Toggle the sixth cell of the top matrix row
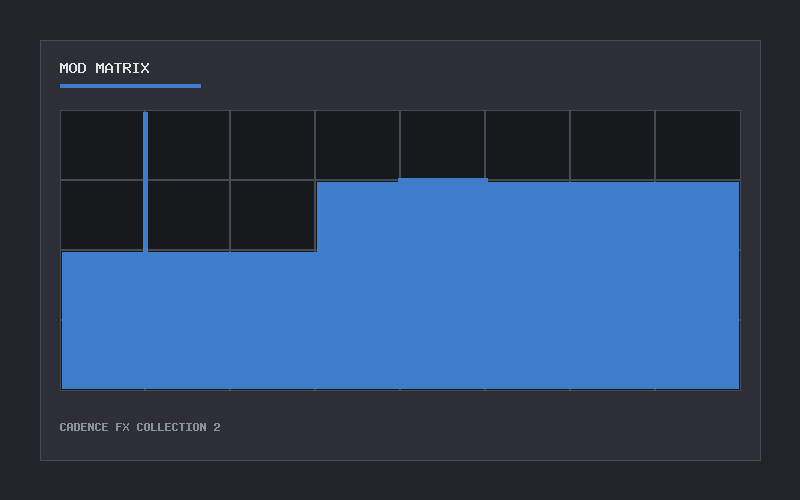The image size is (800, 500). pos(528,145)
